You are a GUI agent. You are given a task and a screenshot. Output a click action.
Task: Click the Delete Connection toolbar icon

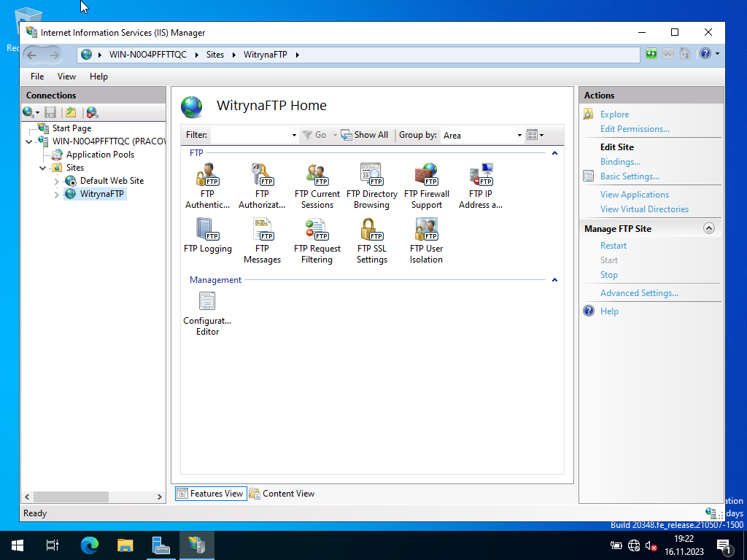pyautogui.click(x=92, y=112)
